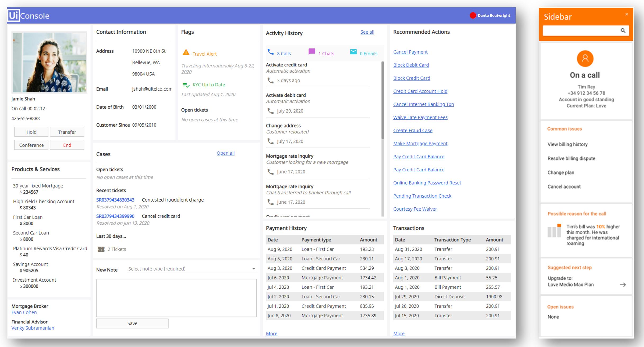Click inside the New Note text area
This screenshot has height=347, width=644.
pos(176,298)
